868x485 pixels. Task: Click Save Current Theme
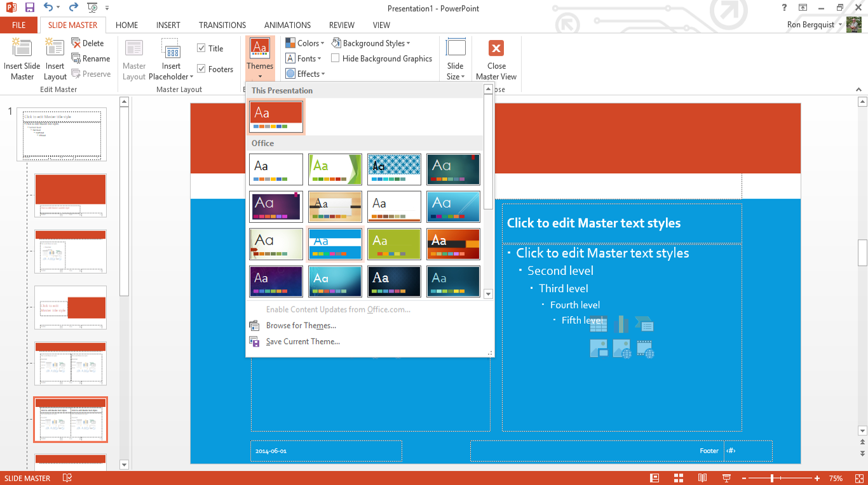coord(302,342)
